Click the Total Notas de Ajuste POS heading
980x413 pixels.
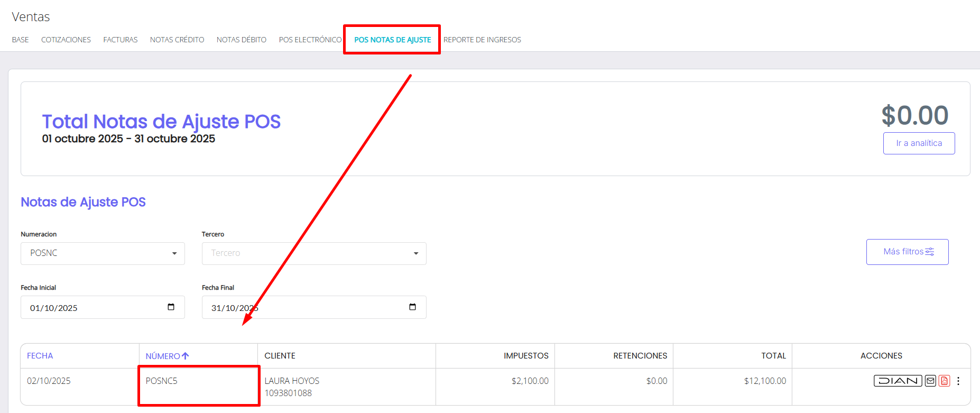[x=161, y=122]
